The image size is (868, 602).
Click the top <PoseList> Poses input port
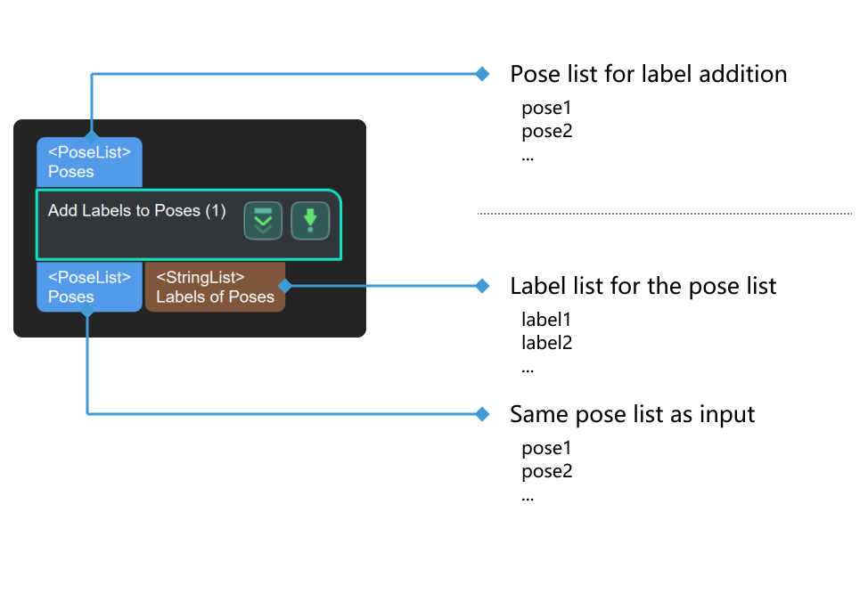88,161
